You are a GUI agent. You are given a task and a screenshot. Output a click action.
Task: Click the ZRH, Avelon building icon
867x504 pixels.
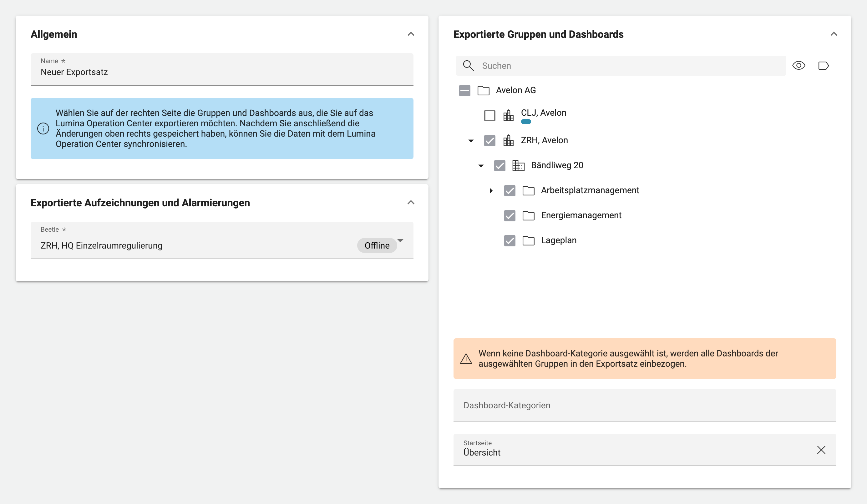[x=508, y=140]
